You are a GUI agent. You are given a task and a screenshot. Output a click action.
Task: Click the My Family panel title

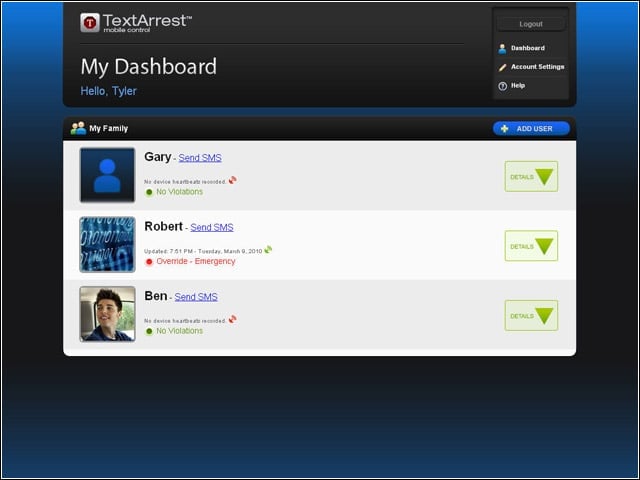pos(109,129)
